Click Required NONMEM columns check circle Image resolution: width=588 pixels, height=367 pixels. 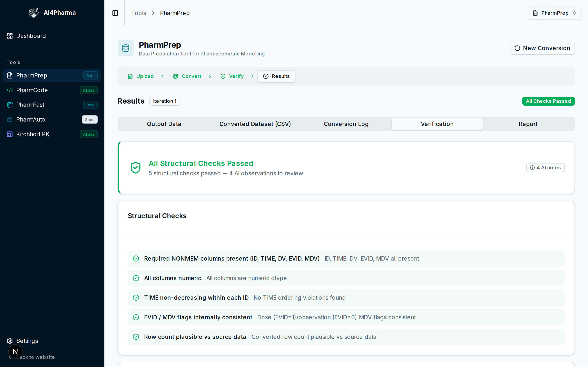coord(136,259)
